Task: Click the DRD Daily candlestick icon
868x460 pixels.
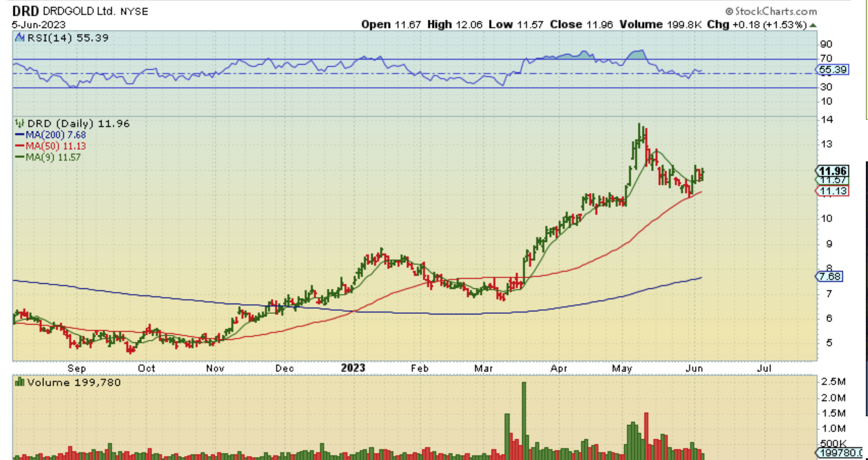Action: pos(20,124)
